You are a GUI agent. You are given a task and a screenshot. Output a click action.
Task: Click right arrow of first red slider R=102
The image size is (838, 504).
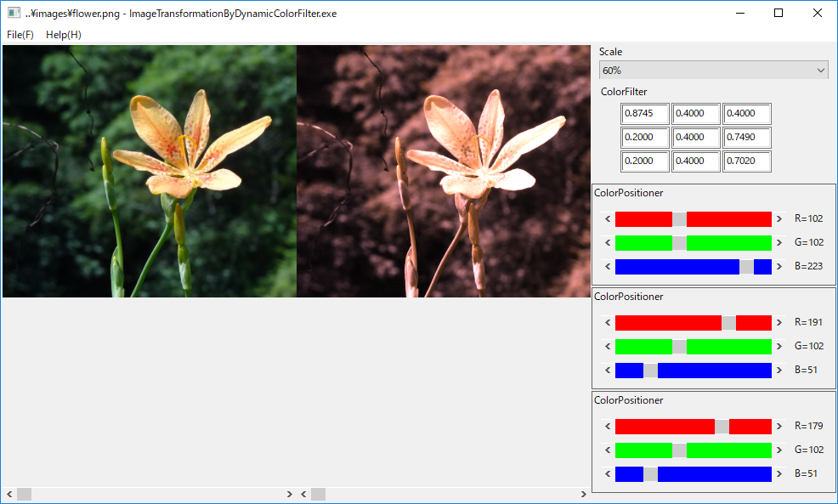(779, 219)
